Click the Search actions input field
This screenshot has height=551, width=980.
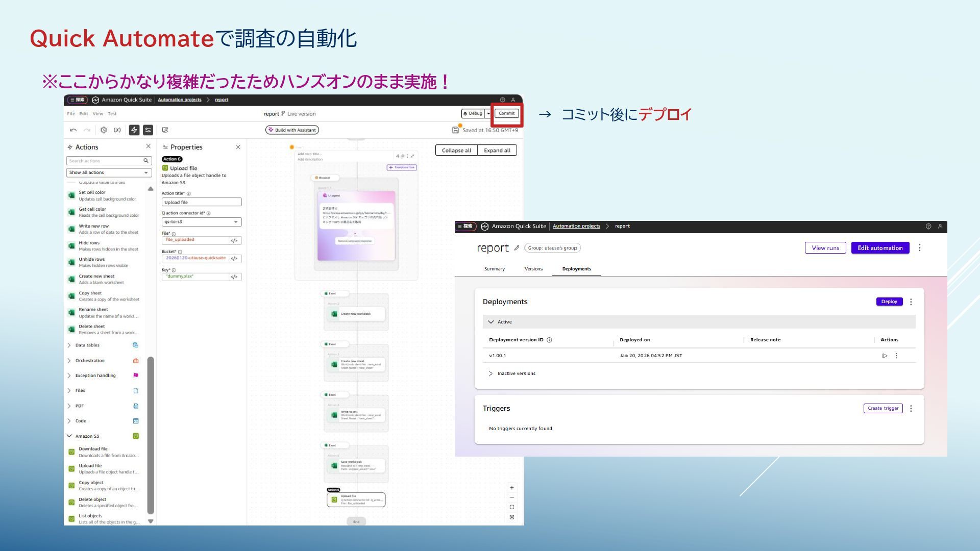click(105, 161)
